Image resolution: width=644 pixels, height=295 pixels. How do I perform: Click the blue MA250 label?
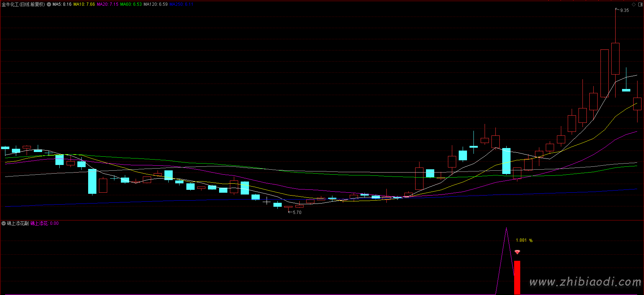181,4
